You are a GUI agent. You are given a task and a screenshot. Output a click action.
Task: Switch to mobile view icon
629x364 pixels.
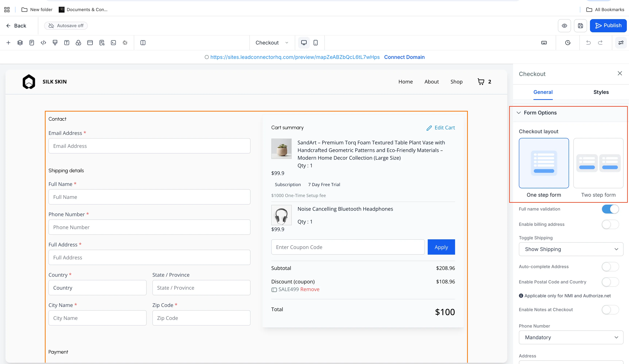tap(315, 43)
